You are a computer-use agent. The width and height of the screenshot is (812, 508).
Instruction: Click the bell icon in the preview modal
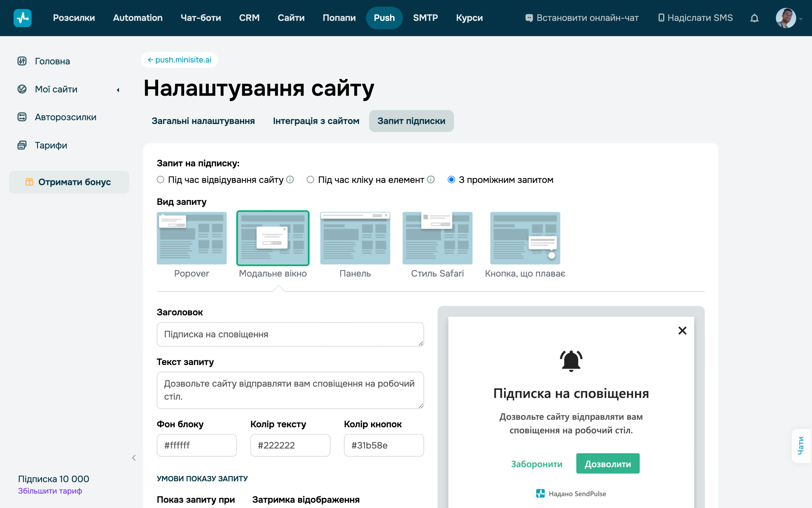pos(571,361)
